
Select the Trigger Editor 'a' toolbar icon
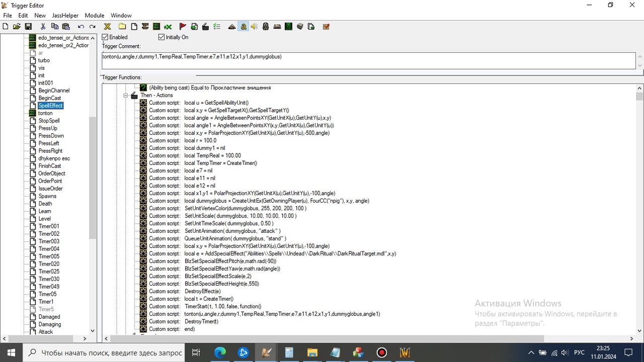244,27
